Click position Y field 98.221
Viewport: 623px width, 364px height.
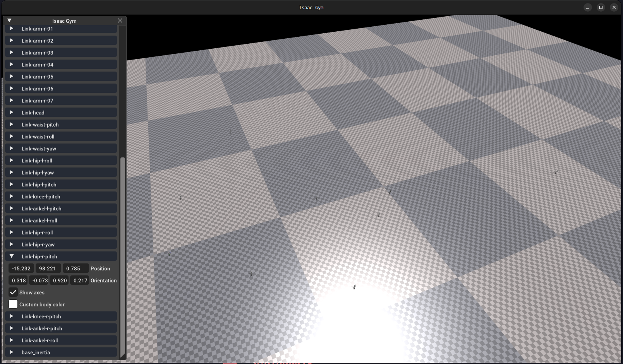pos(48,268)
